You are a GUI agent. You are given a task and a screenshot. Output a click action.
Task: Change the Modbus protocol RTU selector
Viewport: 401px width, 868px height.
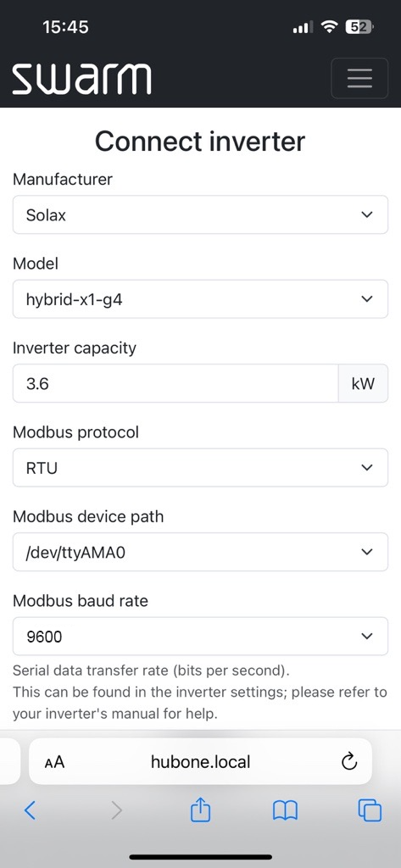(x=200, y=468)
